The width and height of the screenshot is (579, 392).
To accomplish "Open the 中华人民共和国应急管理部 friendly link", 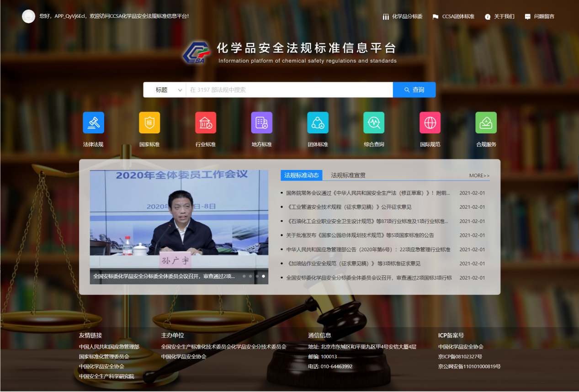I will [109, 347].
